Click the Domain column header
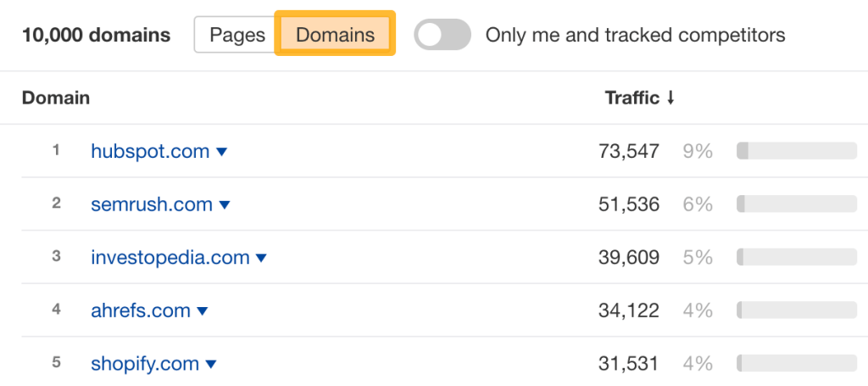 56,98
